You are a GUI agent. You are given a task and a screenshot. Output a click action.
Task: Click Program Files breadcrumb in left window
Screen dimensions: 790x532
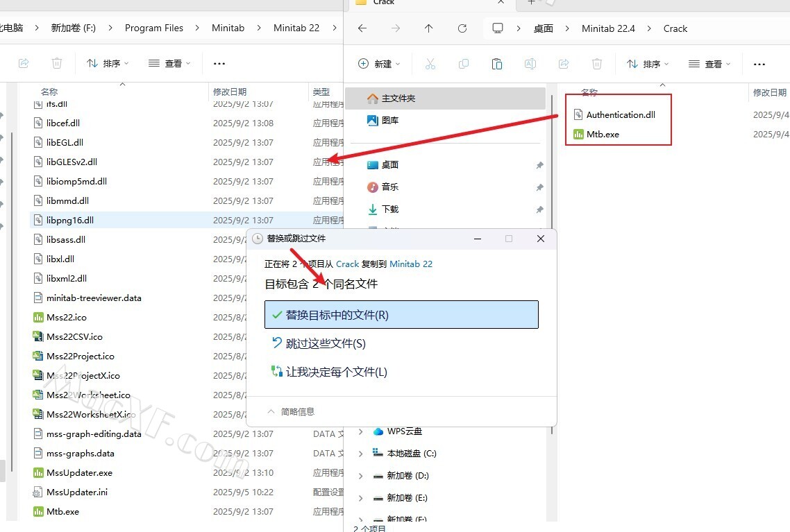[154, 28]
